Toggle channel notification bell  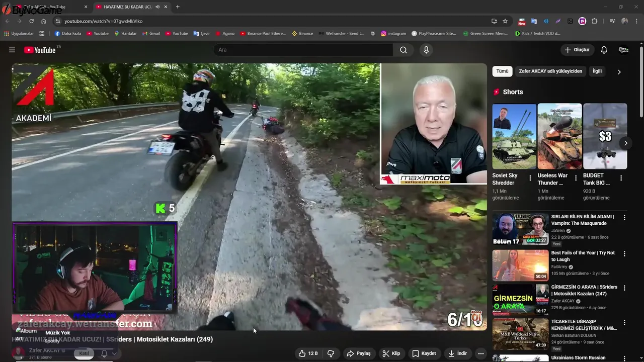[104, 353]
